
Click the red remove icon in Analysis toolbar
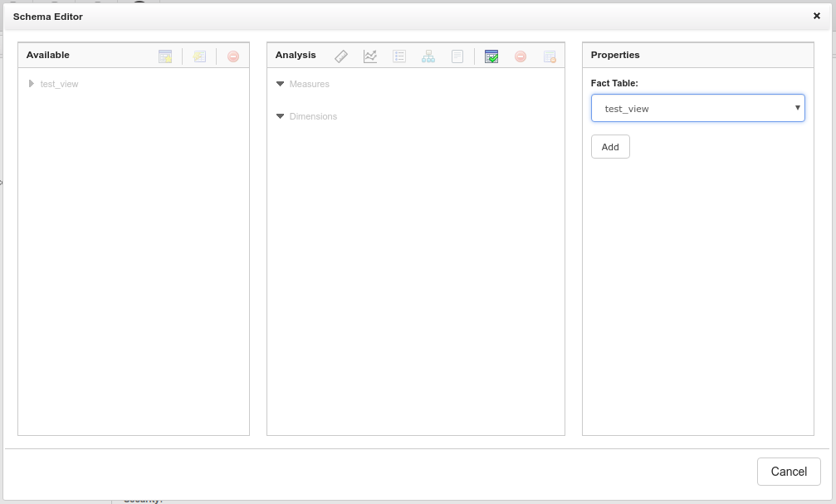(521, 56)
